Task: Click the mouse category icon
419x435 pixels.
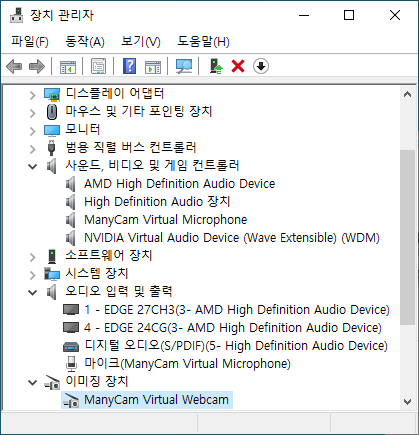Action: point(52,112)
